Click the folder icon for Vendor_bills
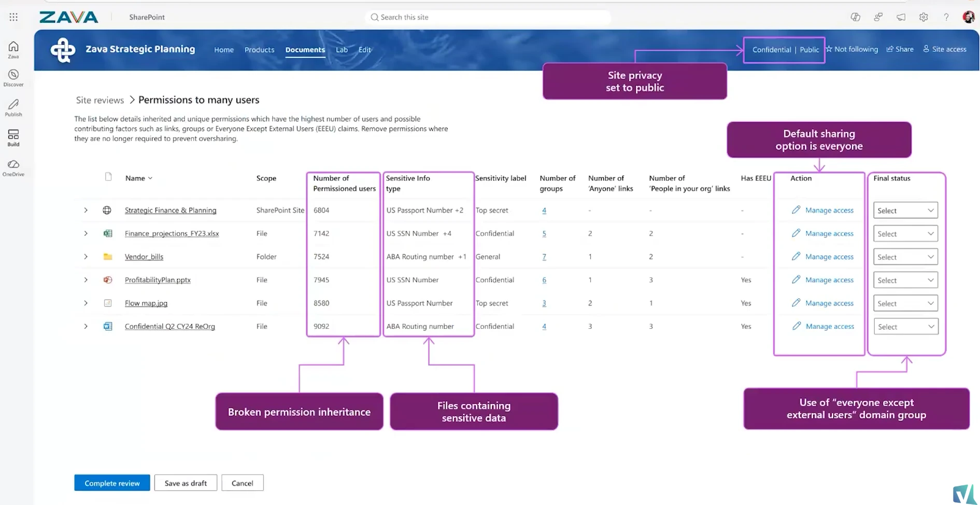The width and height of the screenshot is (980, 505). pos(108,257)
